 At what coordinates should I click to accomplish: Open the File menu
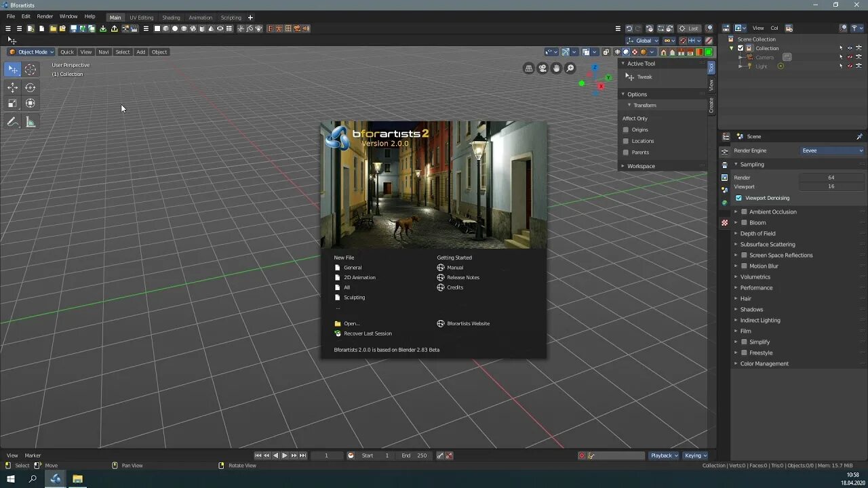pos(11,16)
